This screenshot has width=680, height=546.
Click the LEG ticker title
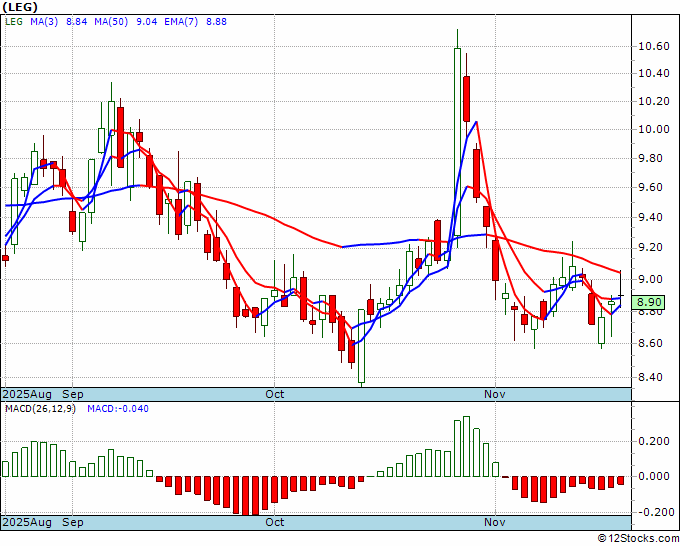click(20, 7)
